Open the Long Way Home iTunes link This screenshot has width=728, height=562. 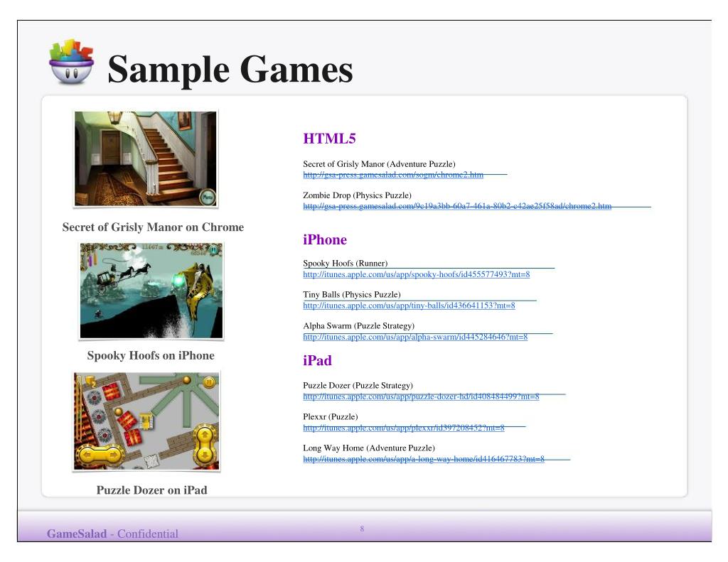[x=424, y=459]
